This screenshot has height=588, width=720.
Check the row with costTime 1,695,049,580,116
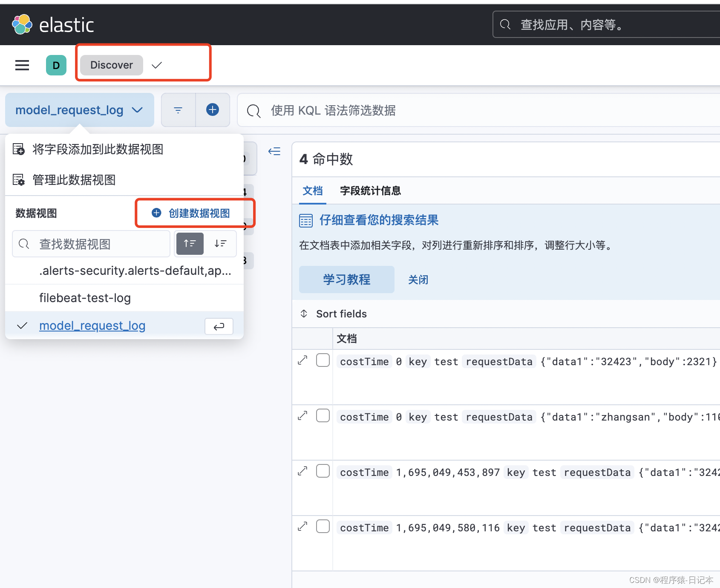(x=323, y=526)
